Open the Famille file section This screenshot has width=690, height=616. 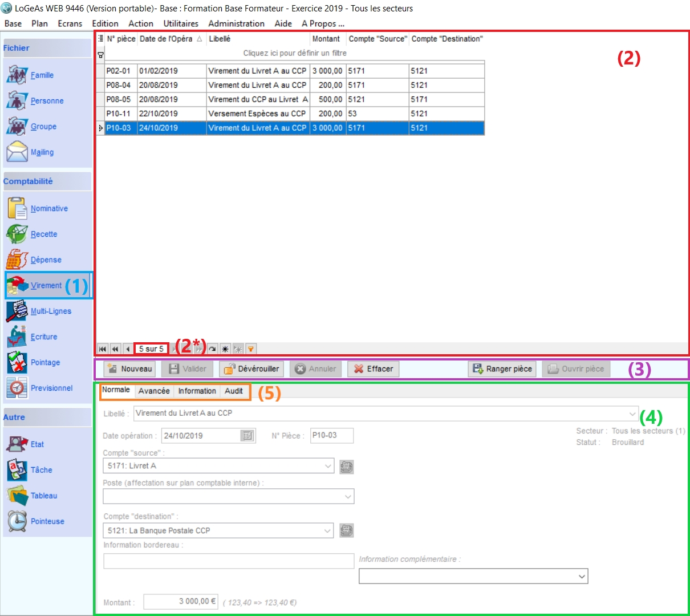pyautogui.click(x=41, y=75)
